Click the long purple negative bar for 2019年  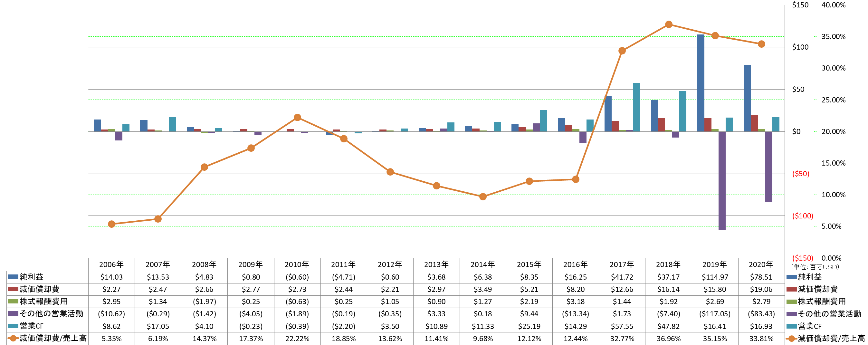tap(722, 181)
